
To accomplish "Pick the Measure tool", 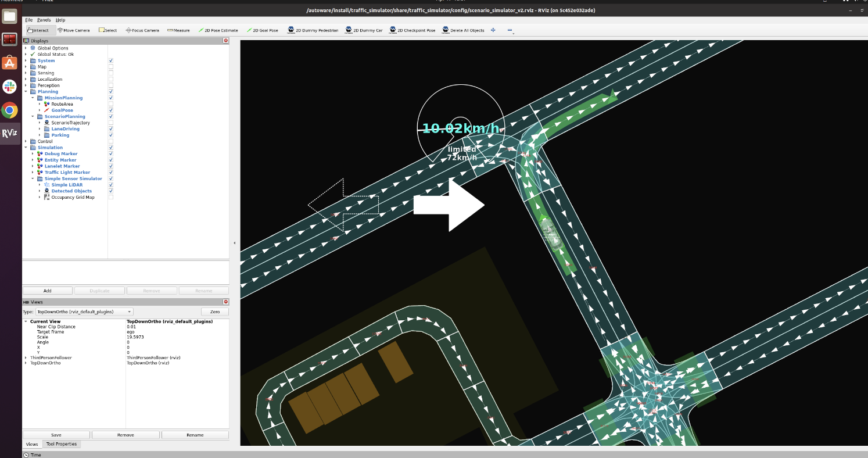I will pos(178,30).
